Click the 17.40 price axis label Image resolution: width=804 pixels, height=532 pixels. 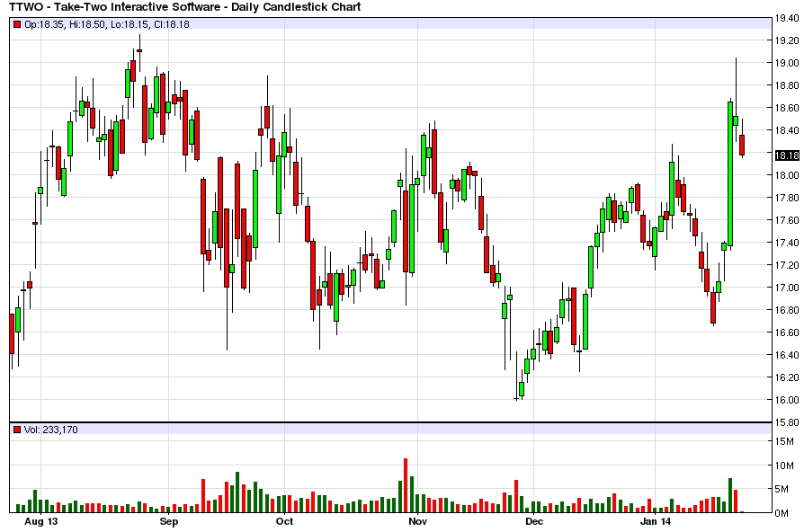787,243
